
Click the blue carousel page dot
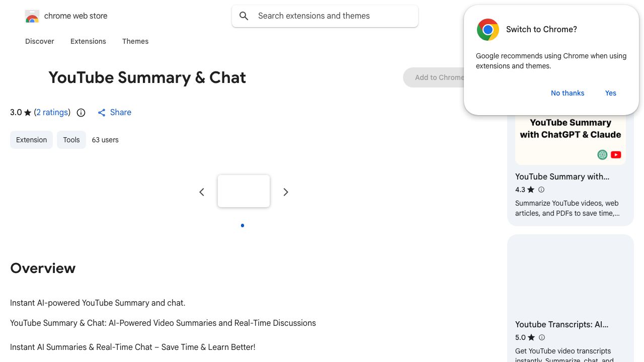243,225
